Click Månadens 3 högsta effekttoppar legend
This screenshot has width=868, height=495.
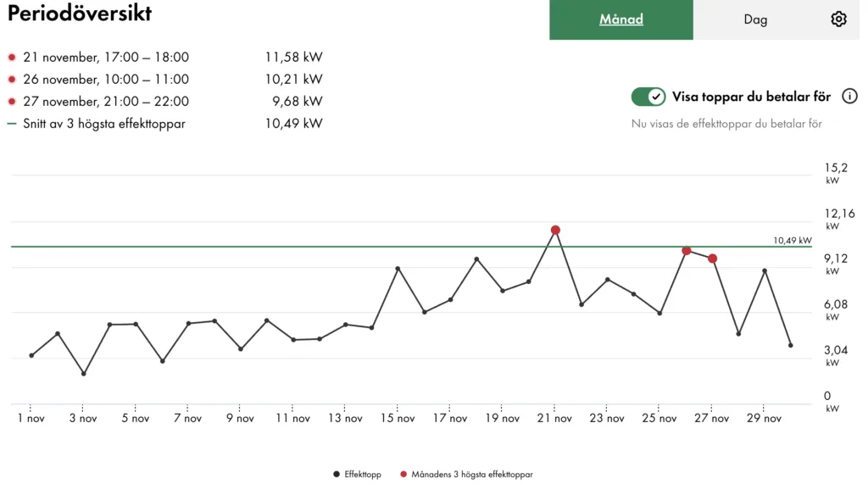(466, 475)
